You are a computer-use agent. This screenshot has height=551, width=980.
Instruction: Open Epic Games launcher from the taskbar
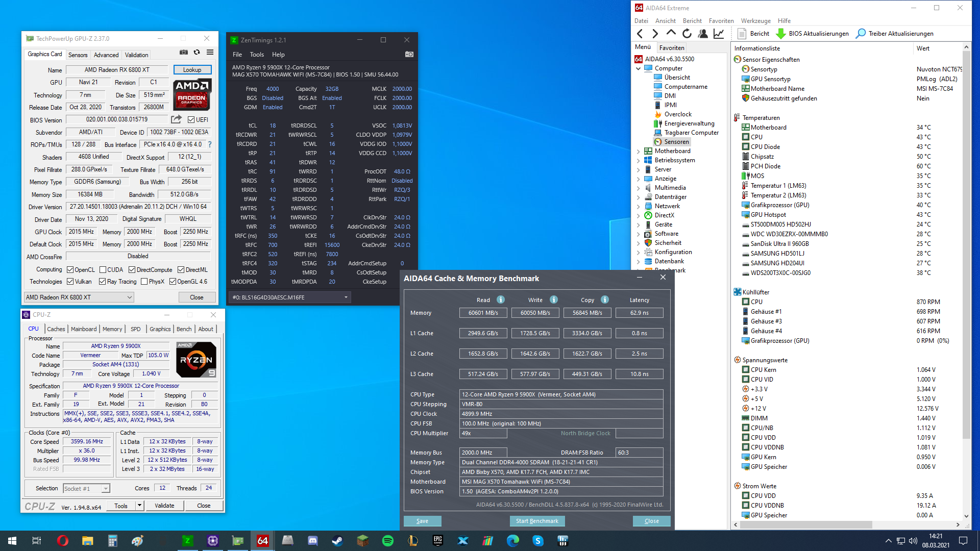click(x=437, y=541)
